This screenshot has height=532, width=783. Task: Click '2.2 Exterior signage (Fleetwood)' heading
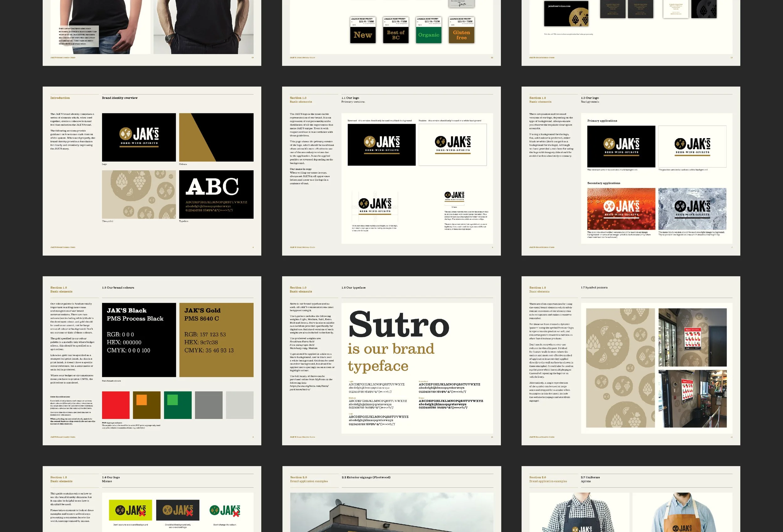tap(366, 478)
